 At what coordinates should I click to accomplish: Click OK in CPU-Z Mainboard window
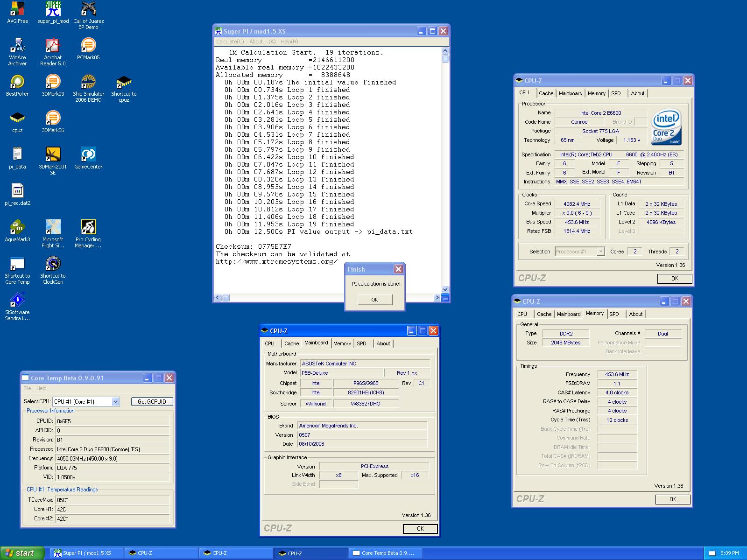tap(420, 529)
